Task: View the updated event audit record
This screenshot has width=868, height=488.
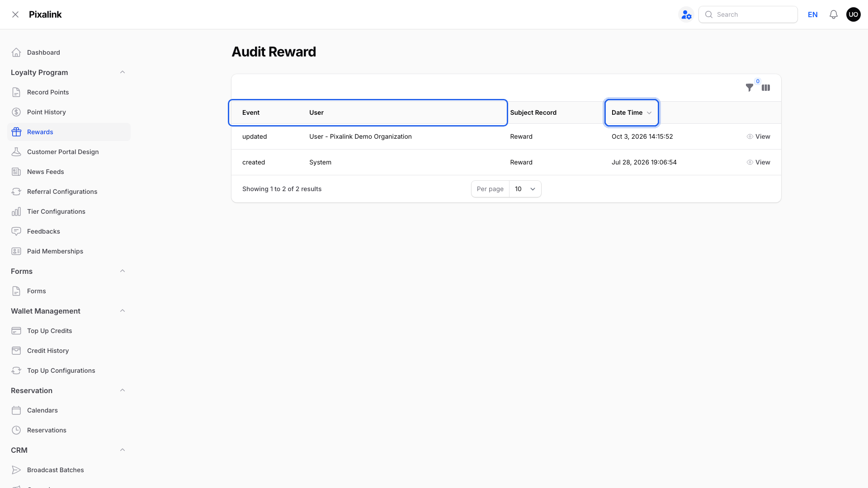Action: 758,136
